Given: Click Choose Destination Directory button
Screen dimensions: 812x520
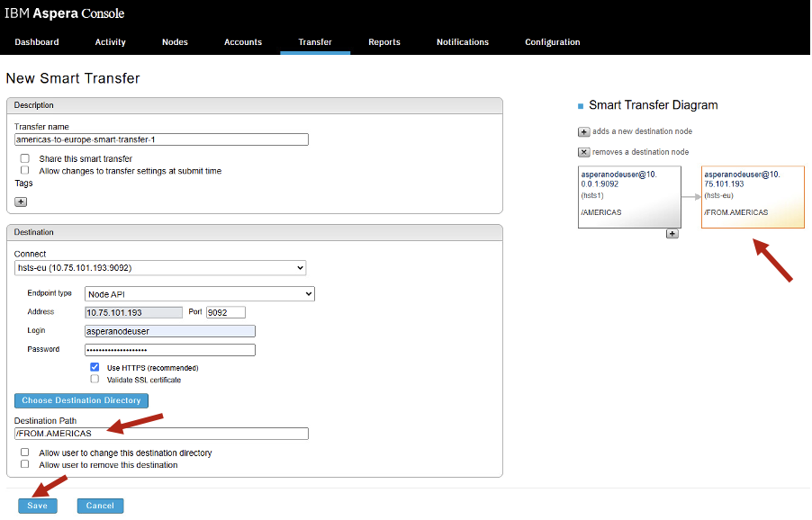Looking at the screenshot, I should pyautogui.click(x=81, y=400).
